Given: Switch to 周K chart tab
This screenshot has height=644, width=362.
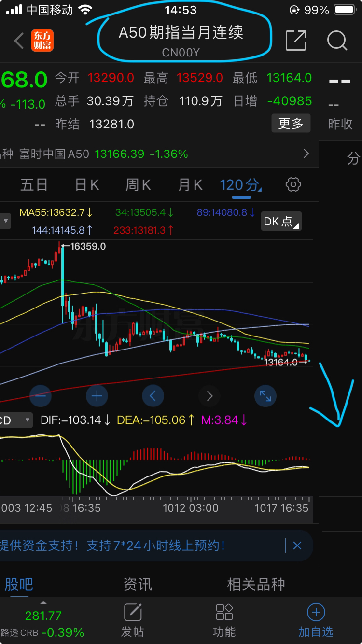Looking at the screenshot, I should point(139,185).
